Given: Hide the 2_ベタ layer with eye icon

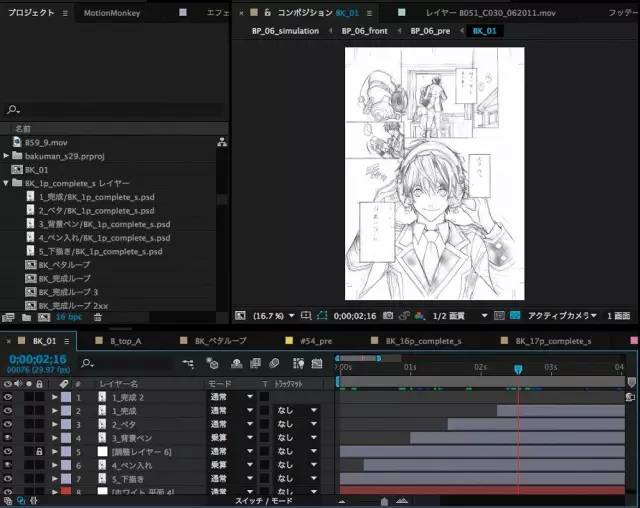Looking at the screenshot, I should [x=8, y=424].
